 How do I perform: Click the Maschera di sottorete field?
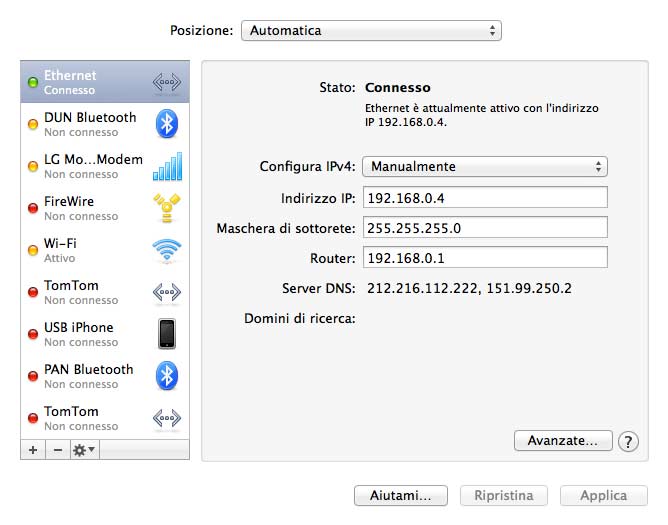tap(485, 228)
